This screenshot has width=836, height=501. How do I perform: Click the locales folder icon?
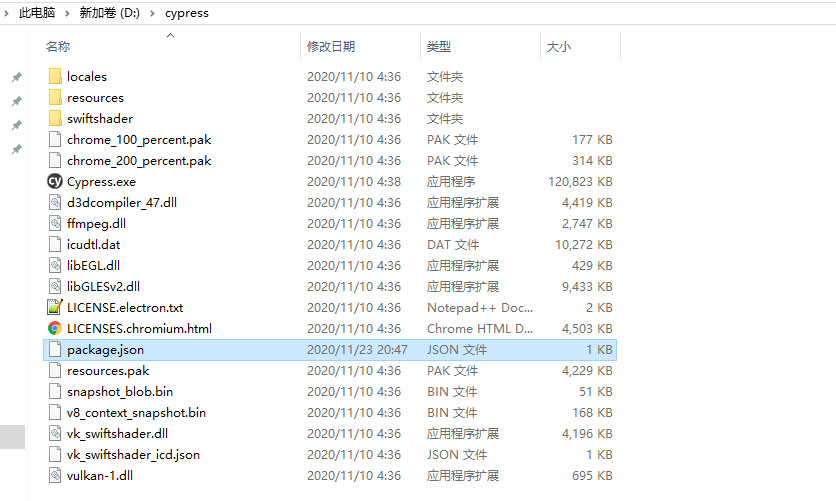point(55,76)
